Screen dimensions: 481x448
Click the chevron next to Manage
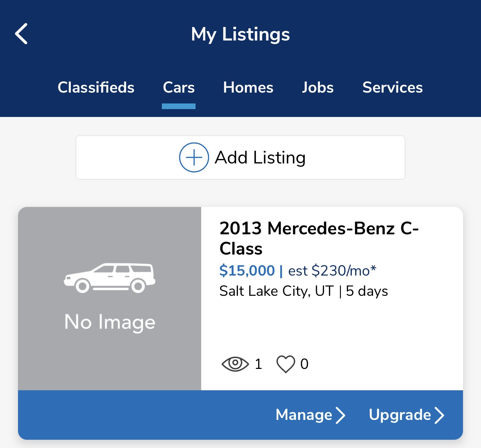click(340, 415)
